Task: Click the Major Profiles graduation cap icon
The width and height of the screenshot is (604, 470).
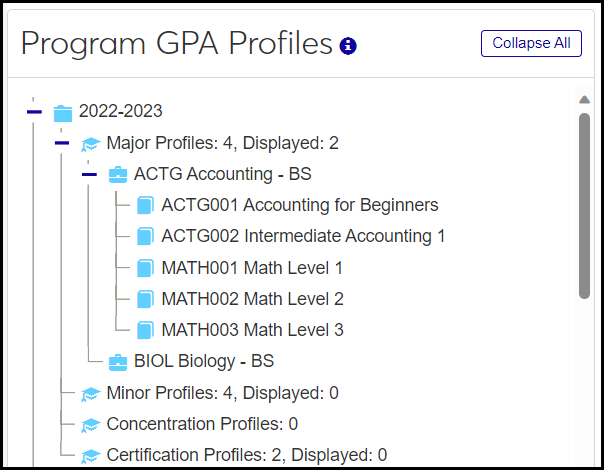Action: pyautogui.click(x=90, y=144)
